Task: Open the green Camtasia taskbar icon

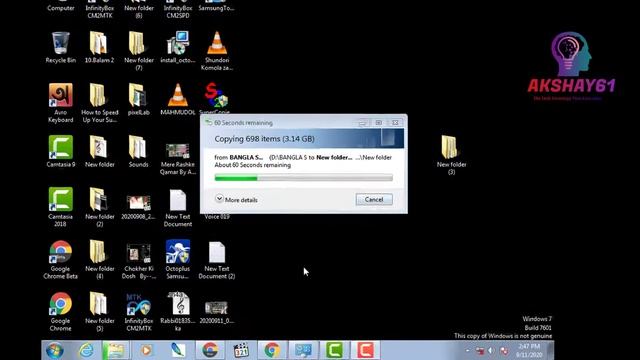Action: [x=334, y=350]
